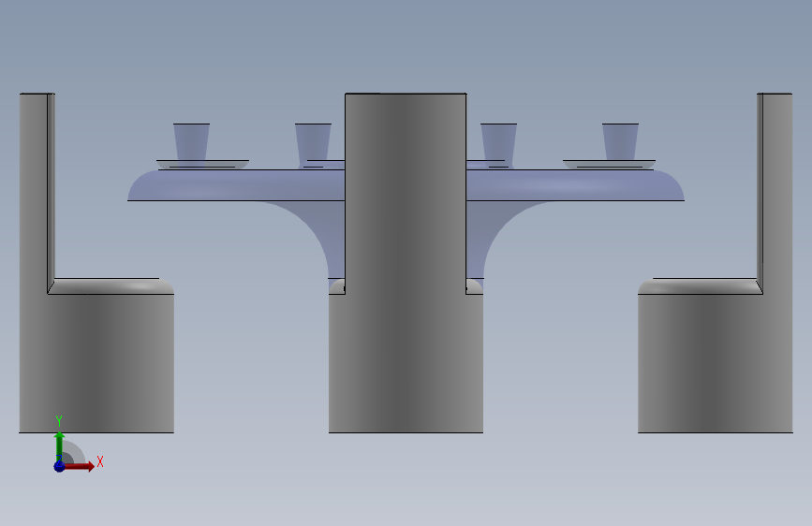This screenshot has width=812, height=526.
Task: Click the red X axis arrow of triad
Action: pyautogui.click(x=79, y=466)
